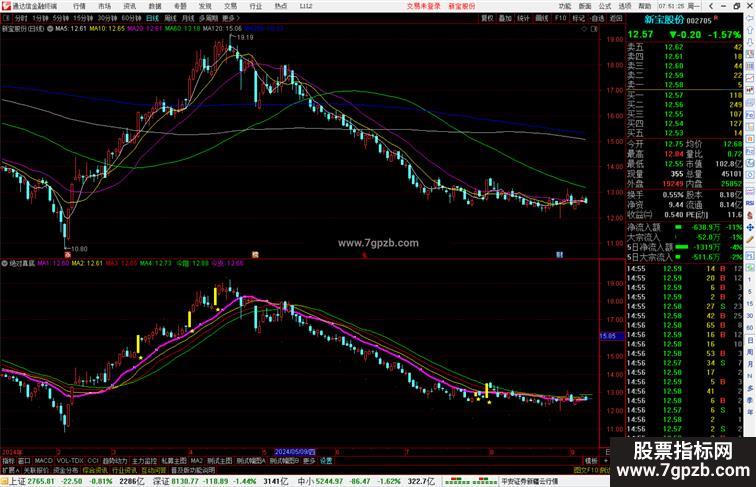756x487 pixels.
Task: Open the 选项 menu
Action: tap(624, 6)
